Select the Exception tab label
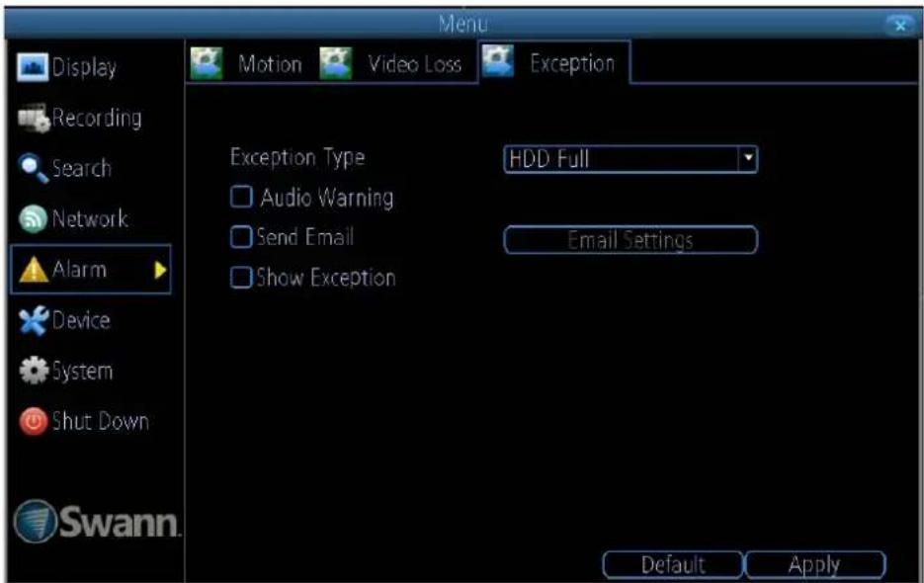The height and width of the screenshot is (583, 924). click(572, 63)
